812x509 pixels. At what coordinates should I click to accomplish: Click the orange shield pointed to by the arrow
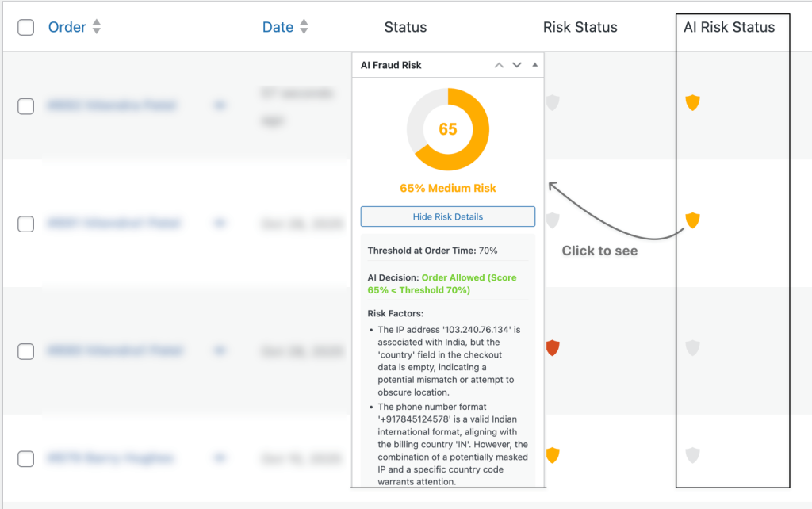tap(692, 220)
